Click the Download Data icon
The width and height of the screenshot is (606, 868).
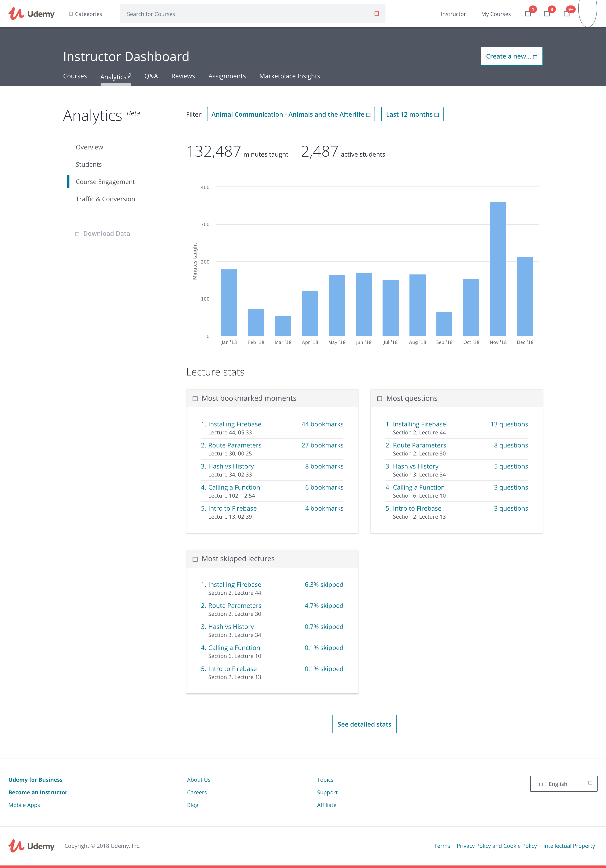tap(77, 234)
